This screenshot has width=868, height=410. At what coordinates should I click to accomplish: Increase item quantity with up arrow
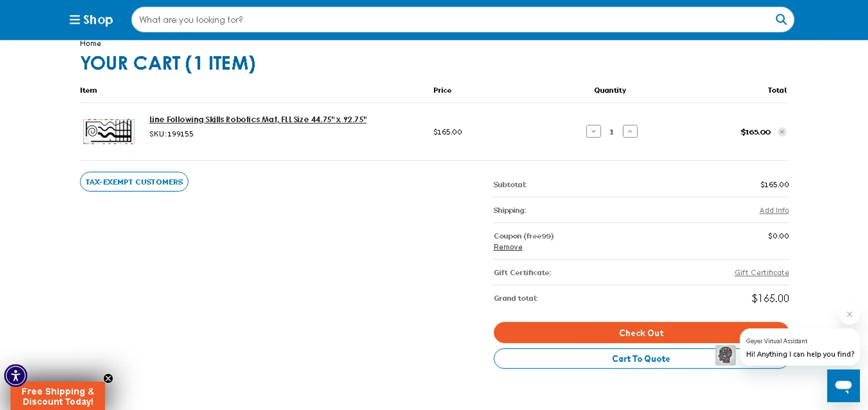[630, 131]
